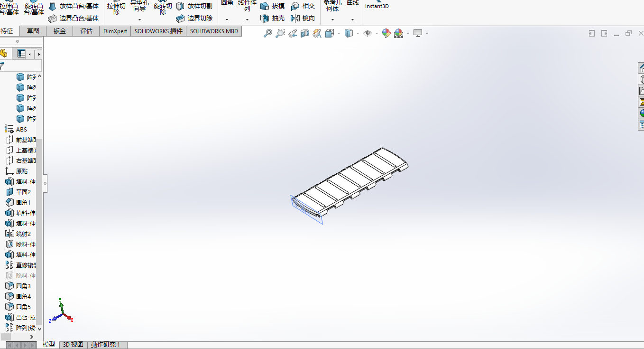The image size is (644, 349).
Task: Click the Mirror (镜向) tool icon
Action: [x=295, y=19]
